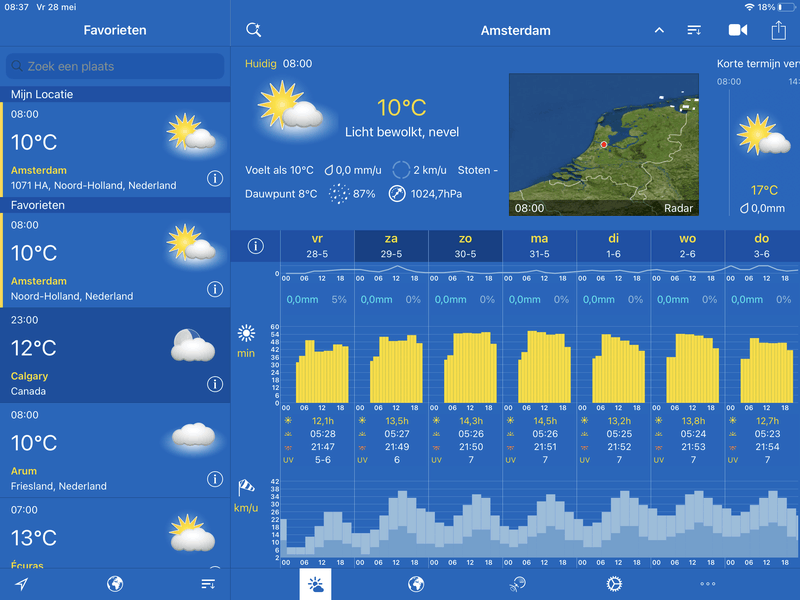Open the forecast legend info icon
The width and height of the screenshot is (800, 600).
[256, 246]
